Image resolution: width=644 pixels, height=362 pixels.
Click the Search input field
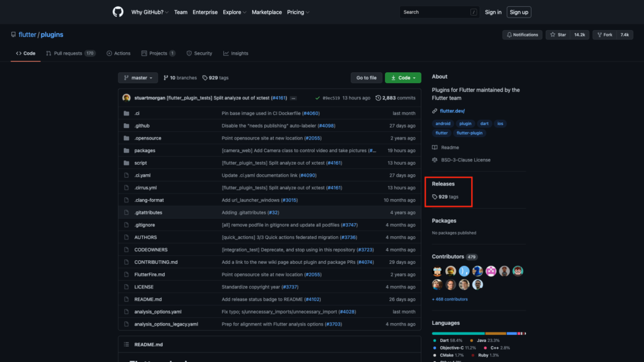[440, 13]
